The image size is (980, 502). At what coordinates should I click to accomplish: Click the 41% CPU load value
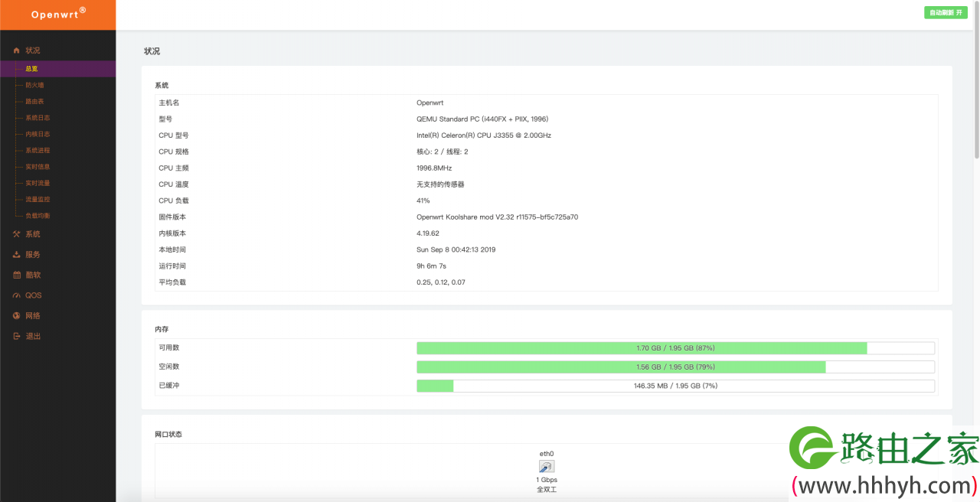coord(423,200)
